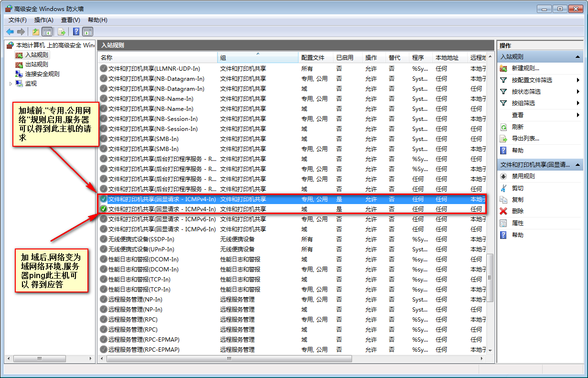
Task: Click 剪切 scissors in the actions pane
Action: click(517, 188)
